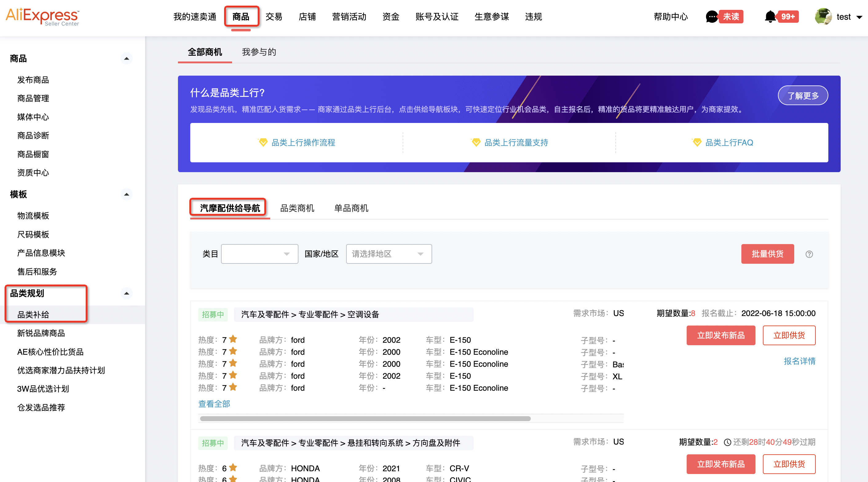The height and width of the screenshot is (482, 868).
Task: Open 资质中心 in sidebar
Action: 33,173
